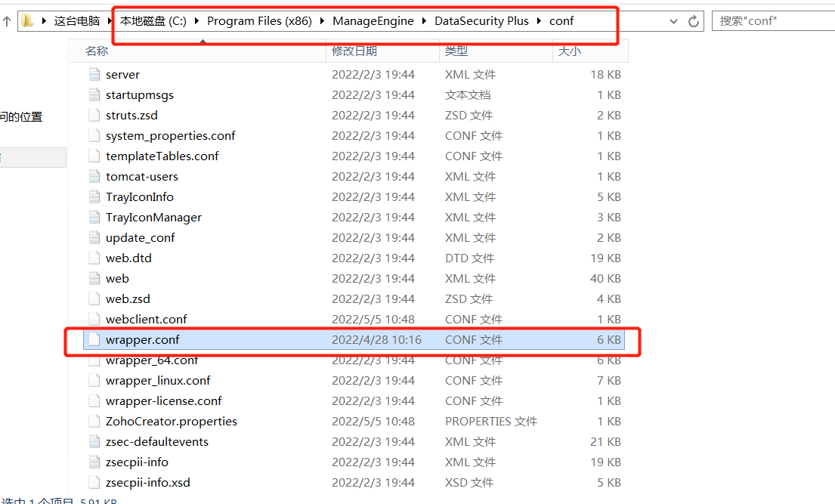Select the struts.zsd file name
The image size is (835, 504).
point(131,115)
